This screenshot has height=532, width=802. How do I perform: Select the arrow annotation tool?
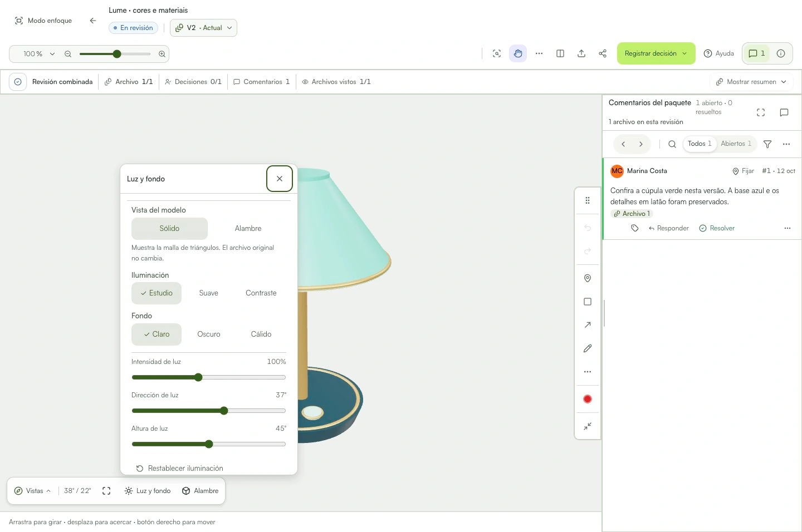coord(588,325)
